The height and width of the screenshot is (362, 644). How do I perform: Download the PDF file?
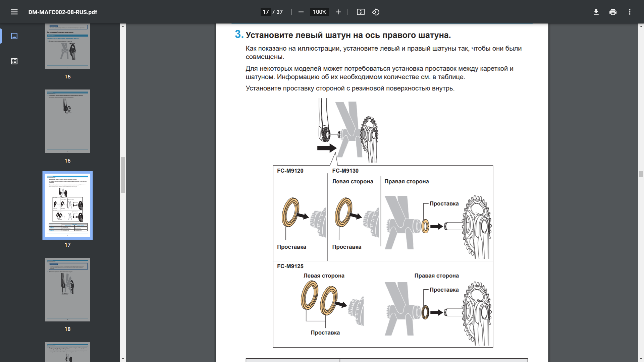pyautogui.click(x=596, y=12)
